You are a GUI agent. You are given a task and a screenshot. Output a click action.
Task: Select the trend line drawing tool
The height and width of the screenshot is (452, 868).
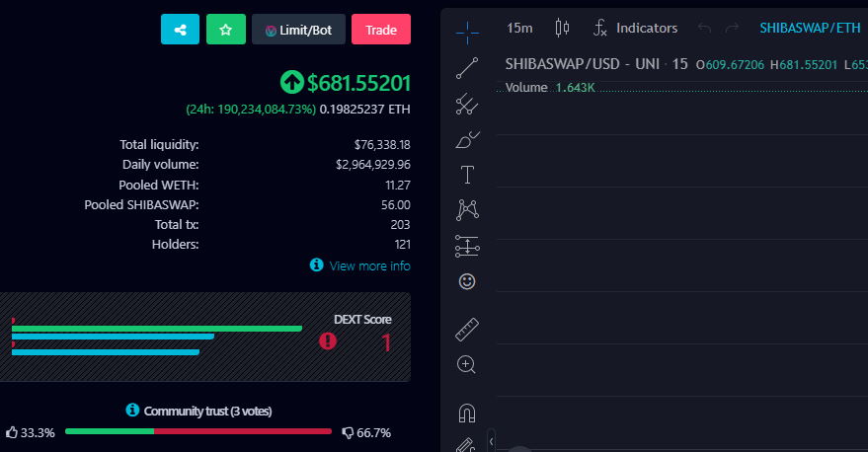click(467, 68)
